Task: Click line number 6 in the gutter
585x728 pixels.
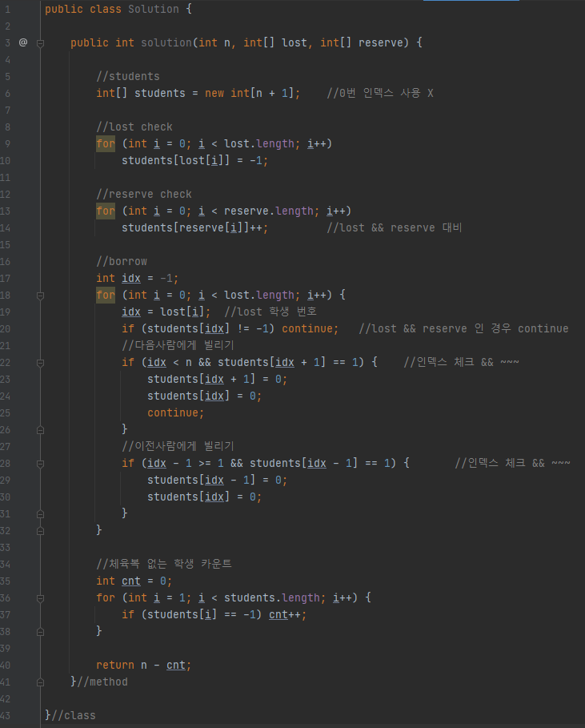Action: coord(7,94)
